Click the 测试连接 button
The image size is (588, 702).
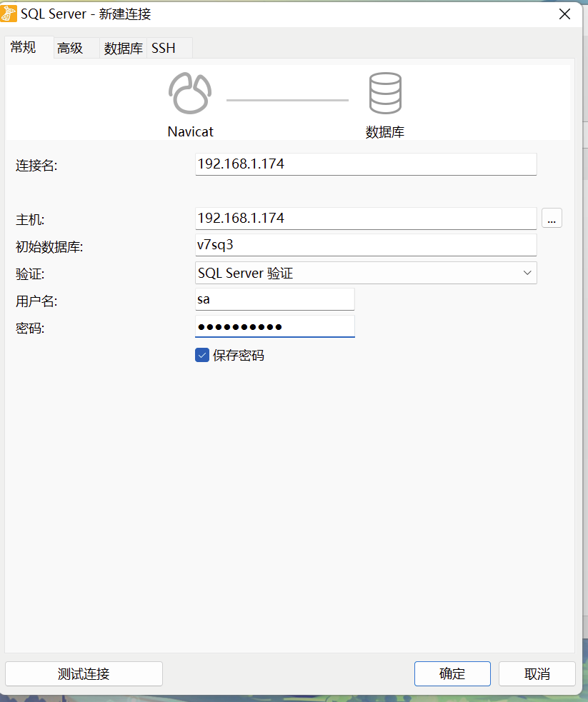[x=84, y=674]
